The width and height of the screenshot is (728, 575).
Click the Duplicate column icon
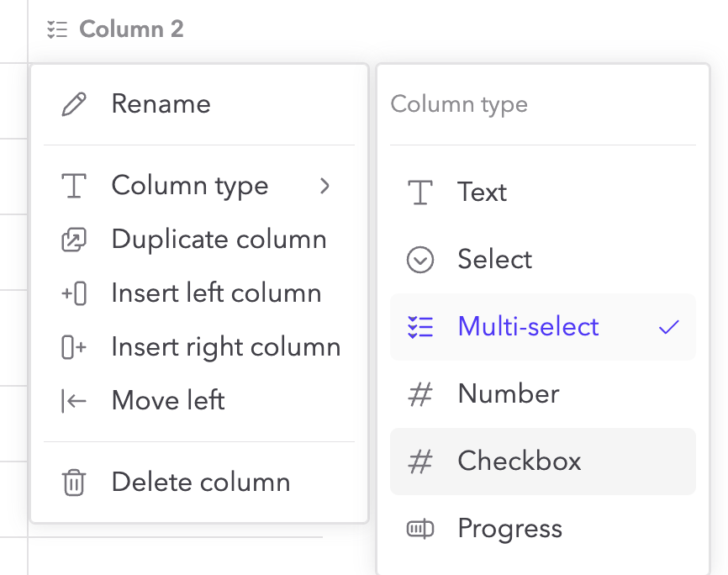pyautogui.click(x=75, y=240)
